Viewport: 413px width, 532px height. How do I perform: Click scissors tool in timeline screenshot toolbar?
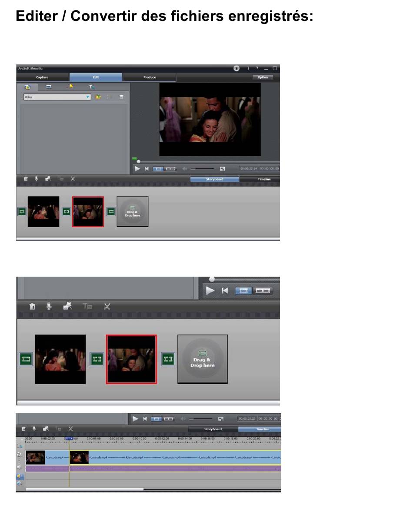click(70, 429)
